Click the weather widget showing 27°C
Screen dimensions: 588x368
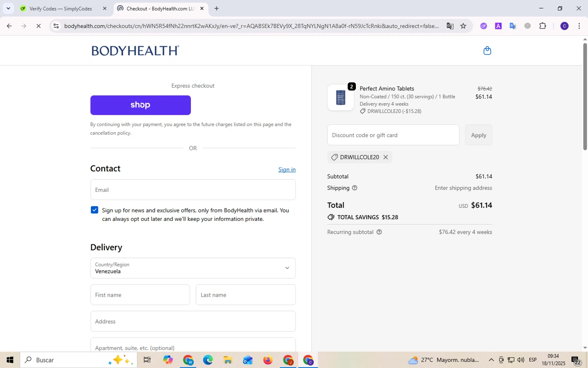pyautogui.click(x=443, y=360)
